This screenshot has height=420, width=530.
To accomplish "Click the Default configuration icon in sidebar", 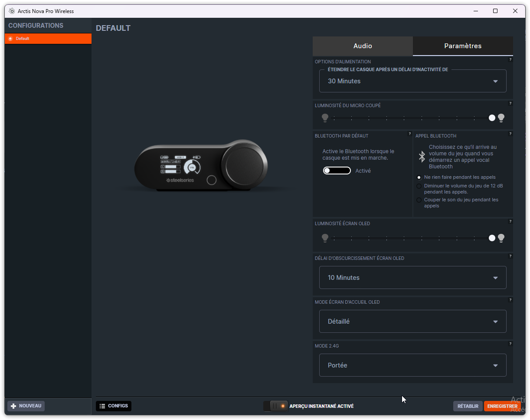I will click(11, 39).
